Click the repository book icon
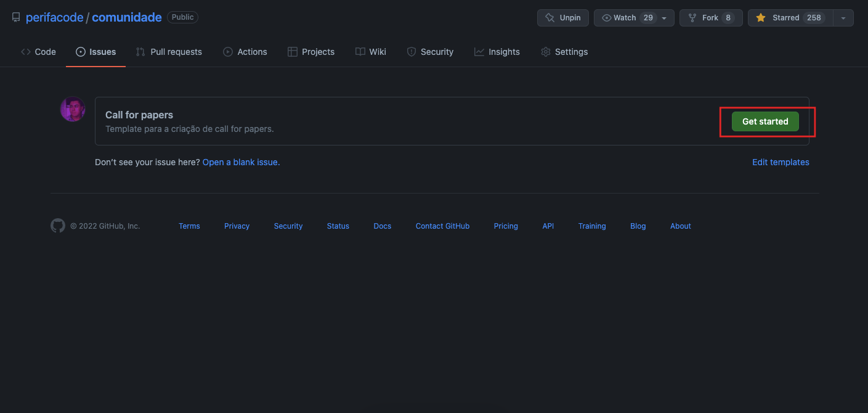This screenshot has width=868, height=413. tap(16, 18)
